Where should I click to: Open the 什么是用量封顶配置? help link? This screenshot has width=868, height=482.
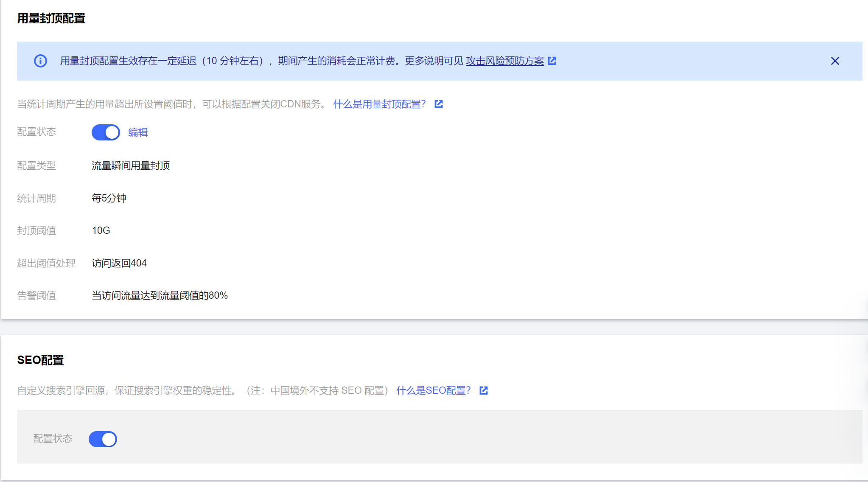[379, 104]
